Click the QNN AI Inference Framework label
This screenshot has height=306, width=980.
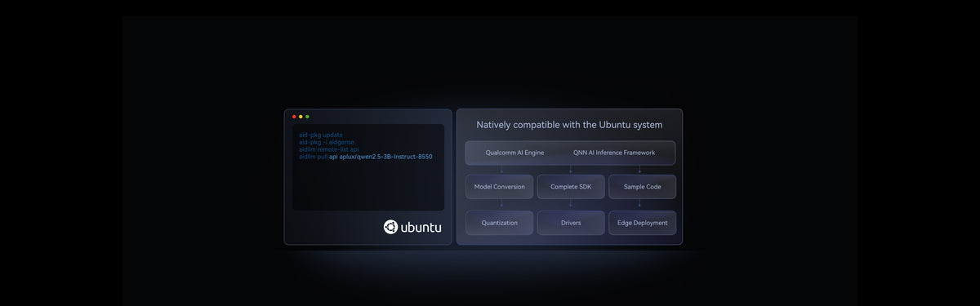[615, 153]
